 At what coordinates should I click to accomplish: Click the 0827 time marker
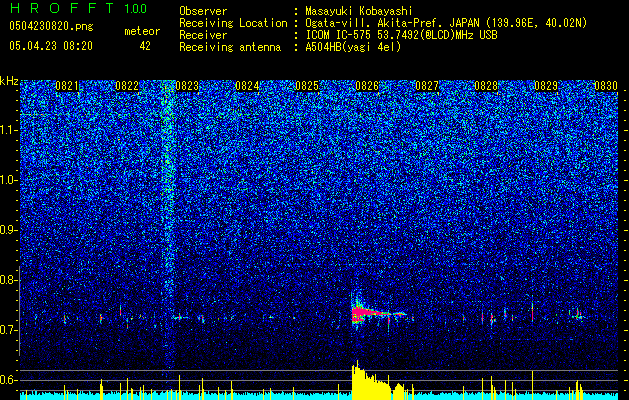427,86
